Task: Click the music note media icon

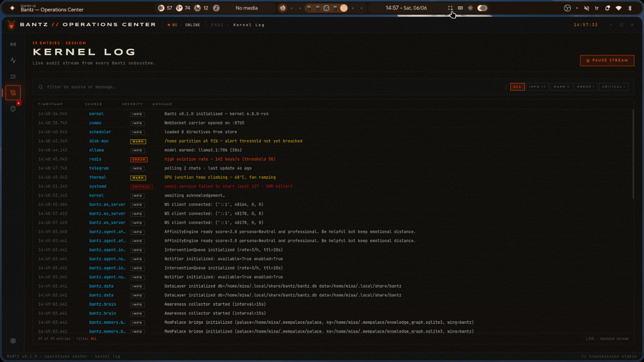Action: 216,8
